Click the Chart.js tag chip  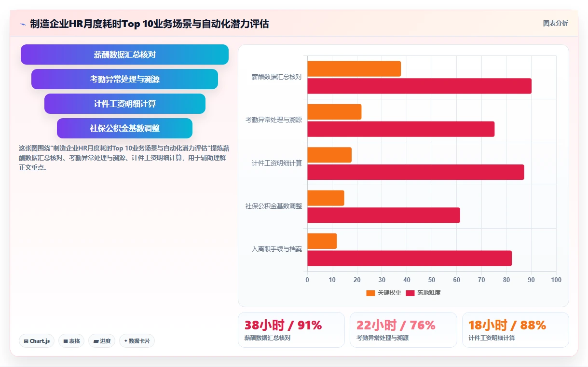tap(37, 341)
